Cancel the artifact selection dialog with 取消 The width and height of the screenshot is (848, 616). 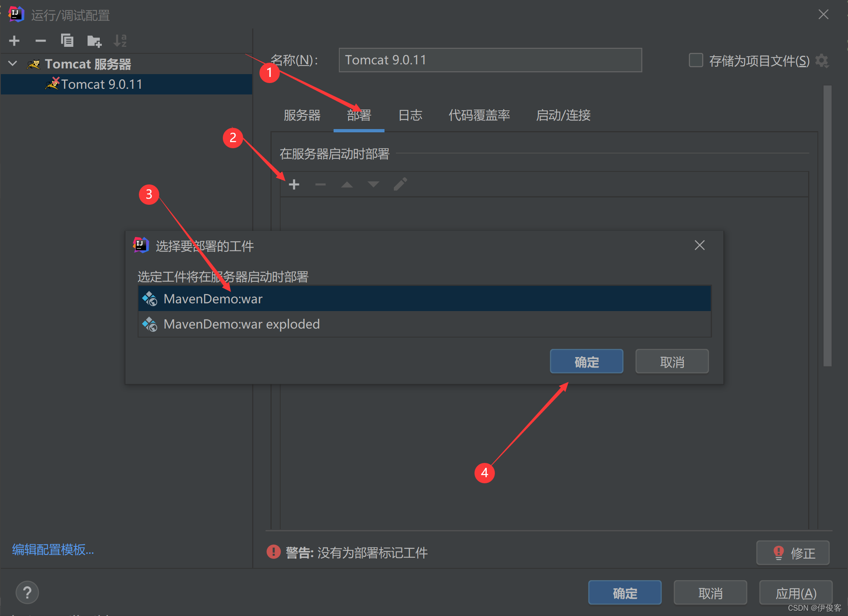[672, 362]
